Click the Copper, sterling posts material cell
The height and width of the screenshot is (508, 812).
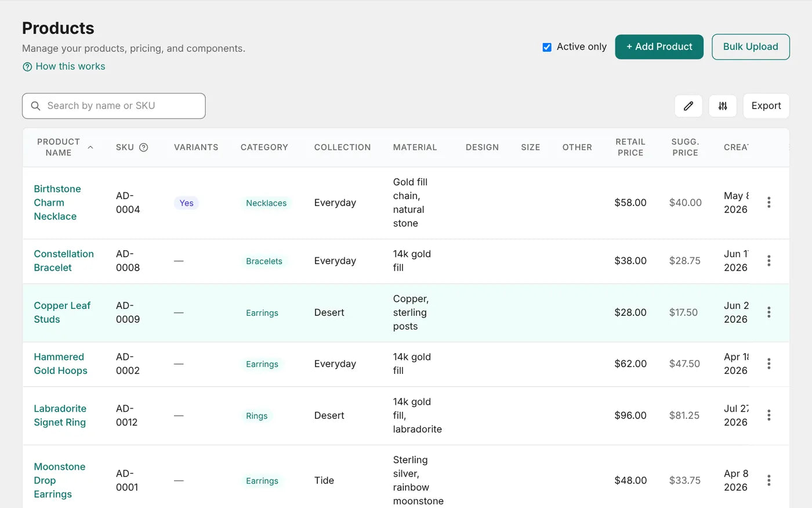tap(411, 312)
